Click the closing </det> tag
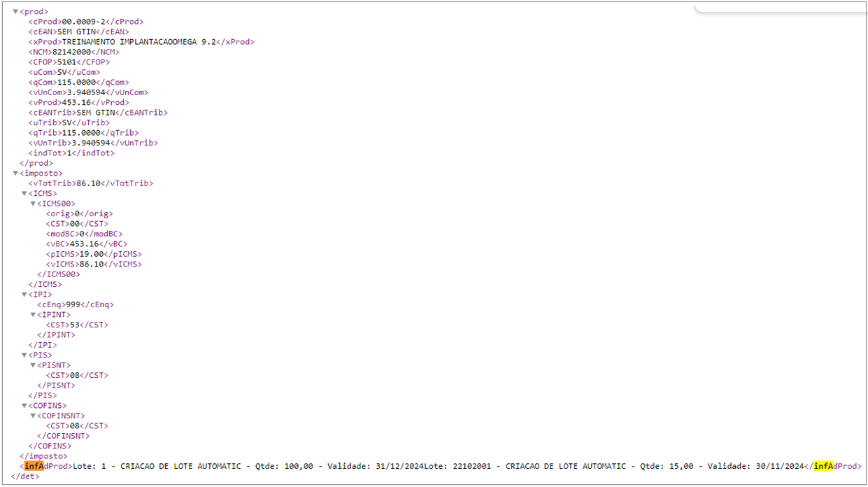The height and width of the screenshot is (487, 868). point(25,477)
